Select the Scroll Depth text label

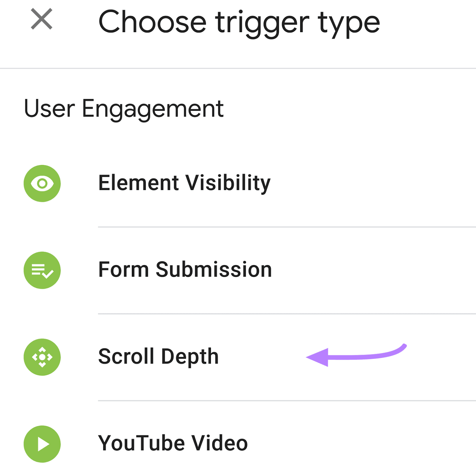158,356
